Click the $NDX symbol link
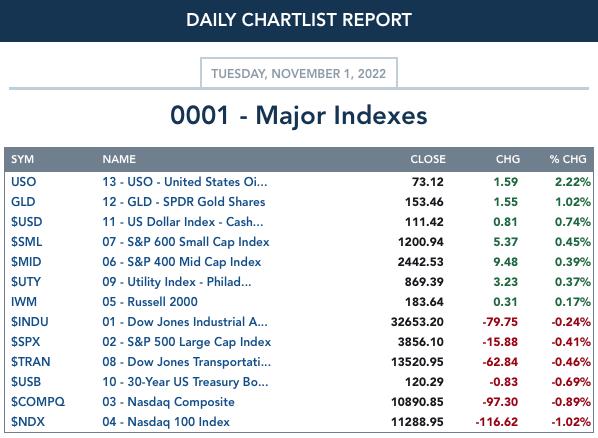Image resolution: width=598 pixels, height=438 pixels. click(x=28, y=422)
